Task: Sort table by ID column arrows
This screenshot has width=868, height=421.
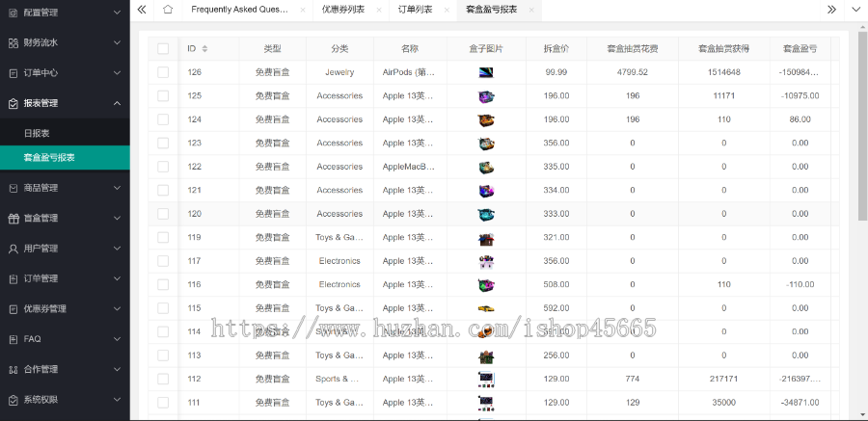Action: (204, 49)
